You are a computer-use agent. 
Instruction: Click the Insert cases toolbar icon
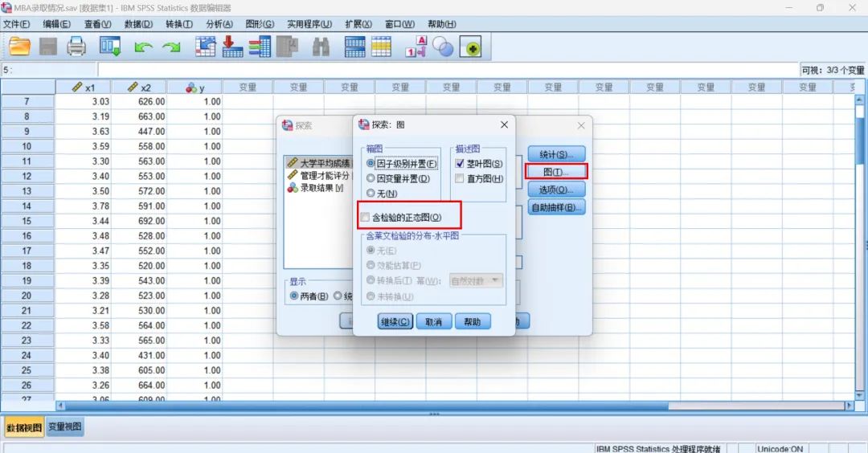point(354,47)
